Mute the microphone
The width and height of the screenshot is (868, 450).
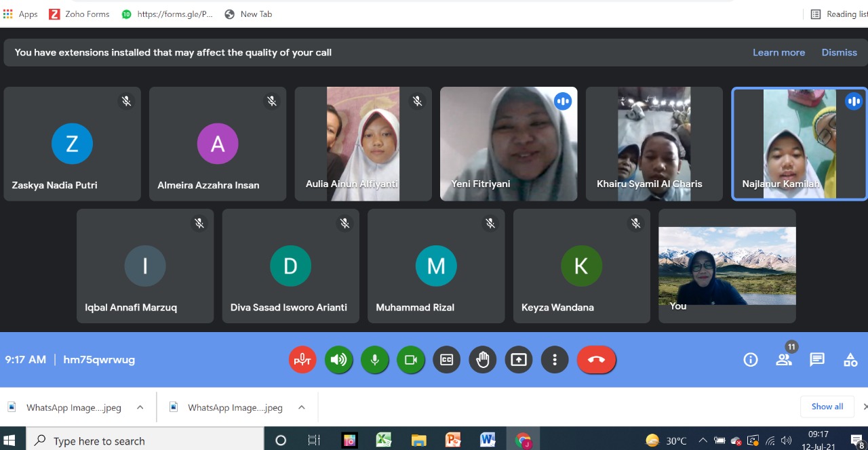pos(374,360)
